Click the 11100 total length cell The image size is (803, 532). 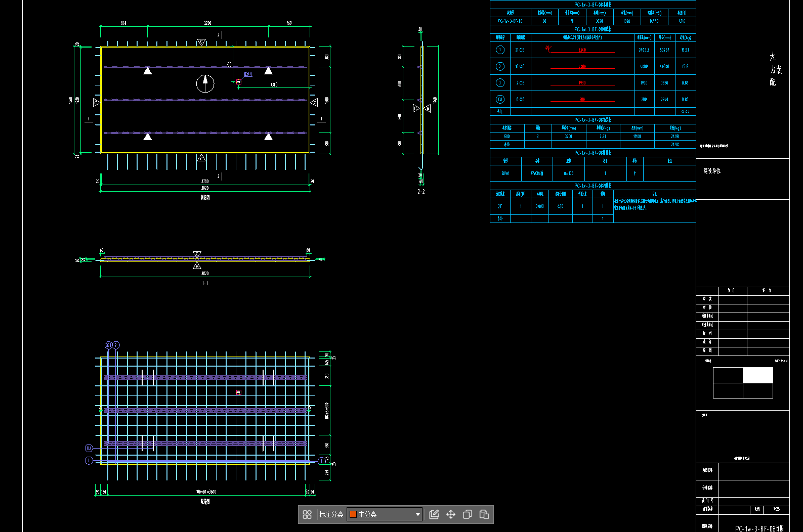[x=637, y=137]
